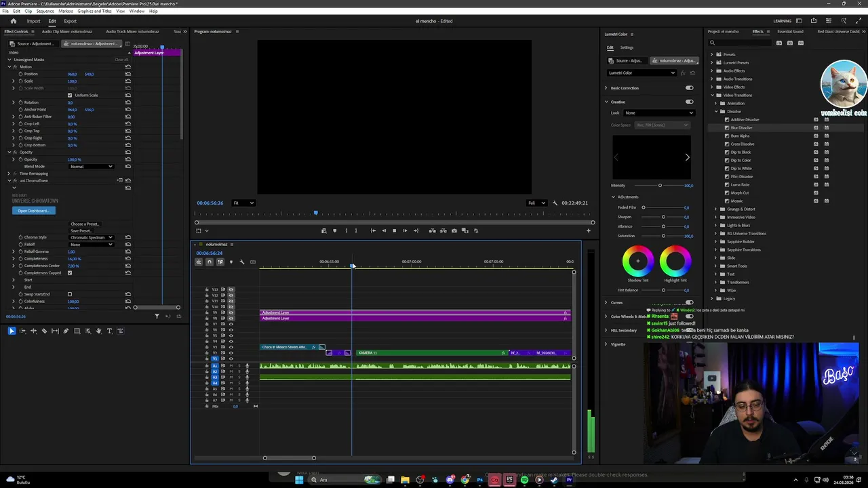Expand the Presets folder in Effects
Image resolution: width=868 pixels, height=488 pixels.
tap(712, 54)
